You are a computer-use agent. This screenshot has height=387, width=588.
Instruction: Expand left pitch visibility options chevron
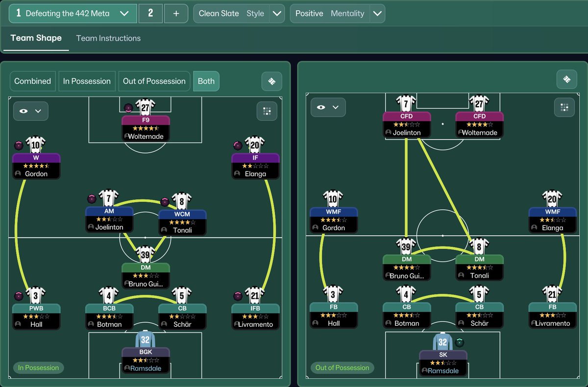38,112
